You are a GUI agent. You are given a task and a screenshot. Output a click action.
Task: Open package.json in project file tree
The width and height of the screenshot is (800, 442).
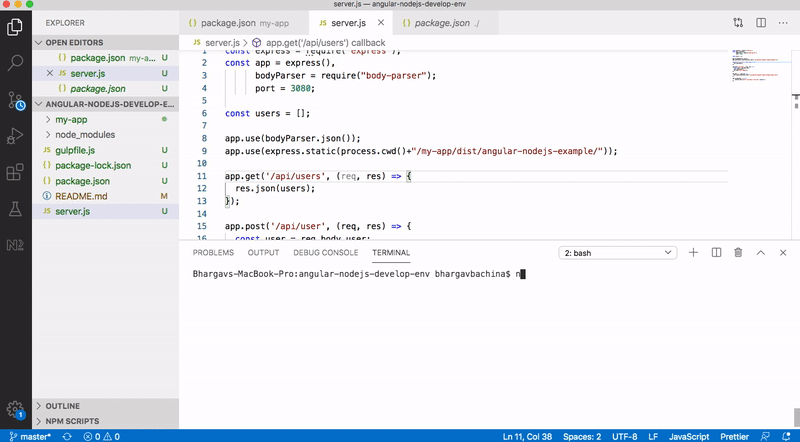(106, 181)
